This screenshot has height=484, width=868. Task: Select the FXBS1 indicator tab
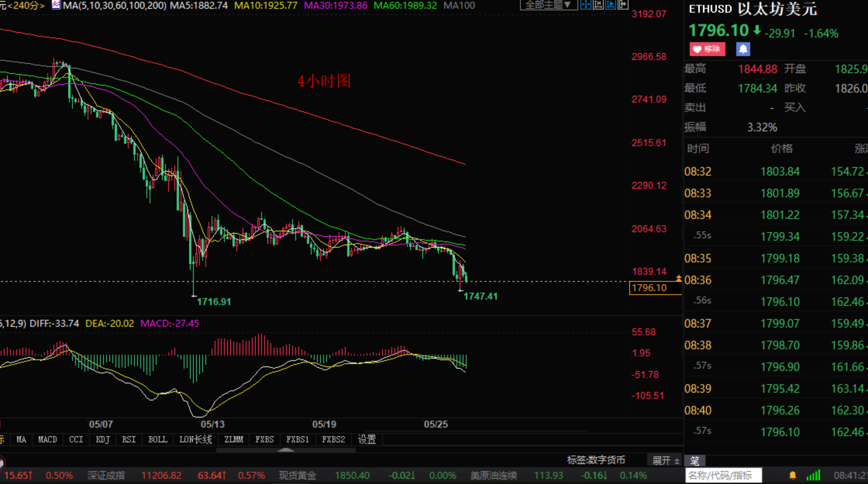[298, 440]
